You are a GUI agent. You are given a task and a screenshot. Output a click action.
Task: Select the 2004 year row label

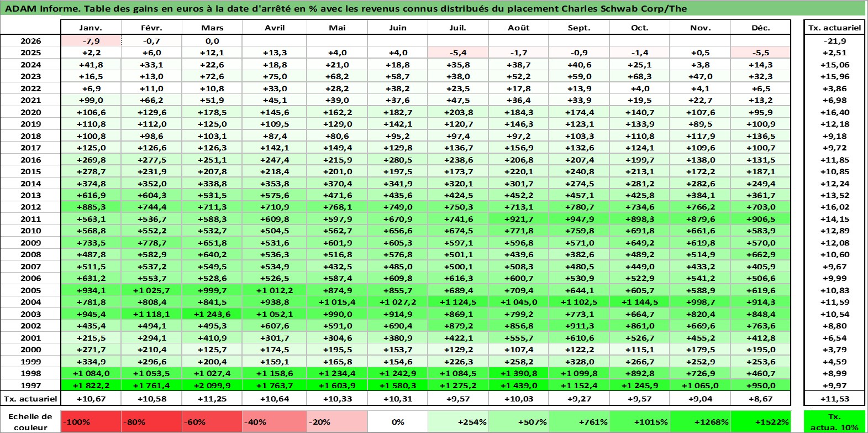[x=30, y=302]
